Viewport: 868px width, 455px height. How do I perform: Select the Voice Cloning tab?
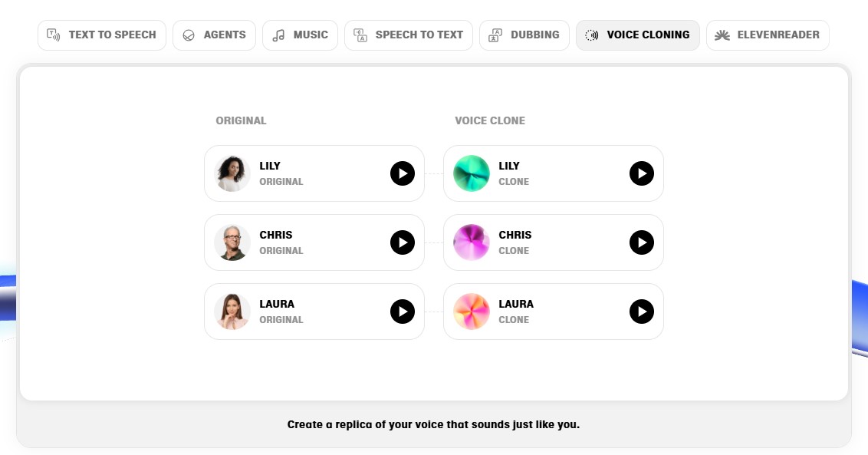click(637, 35)
